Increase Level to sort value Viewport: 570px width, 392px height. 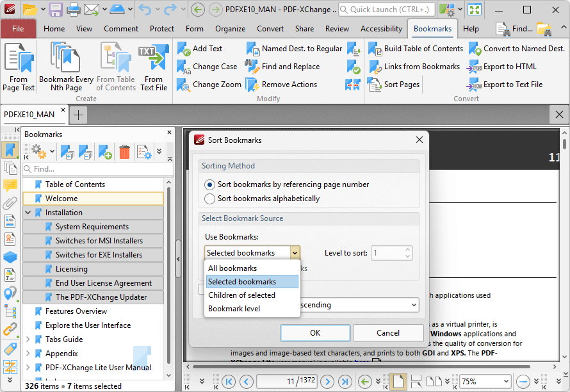[407, 249]
